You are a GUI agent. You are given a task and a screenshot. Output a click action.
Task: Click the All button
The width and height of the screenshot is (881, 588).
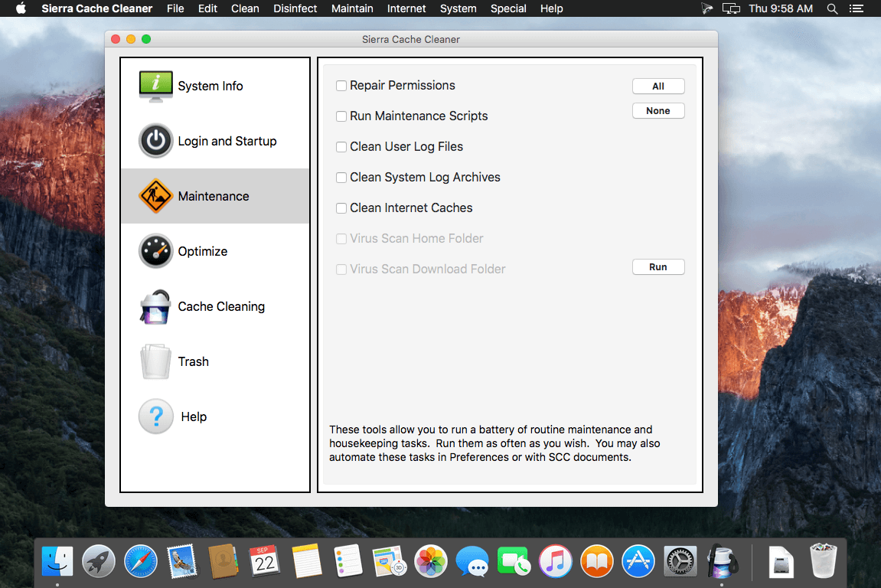click(658, 86)
